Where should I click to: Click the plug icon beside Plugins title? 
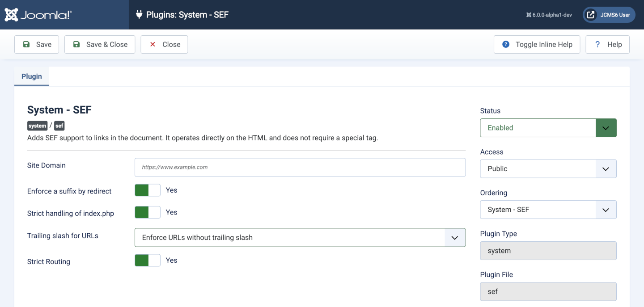coord(139,15)
